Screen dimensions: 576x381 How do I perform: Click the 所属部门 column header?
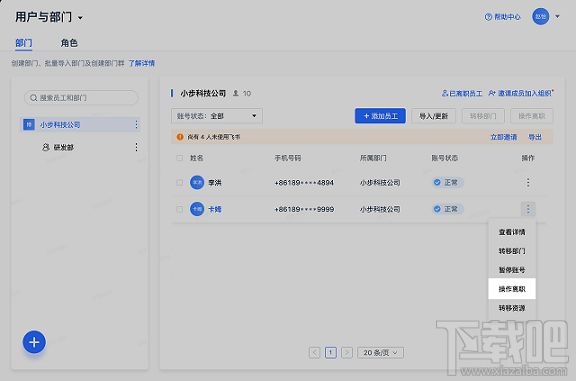373,158
